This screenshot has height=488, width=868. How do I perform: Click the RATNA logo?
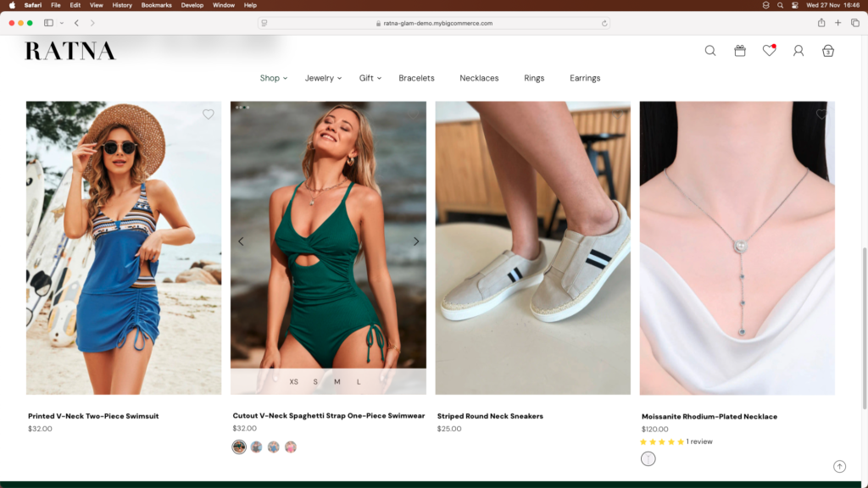click(70, 51)
